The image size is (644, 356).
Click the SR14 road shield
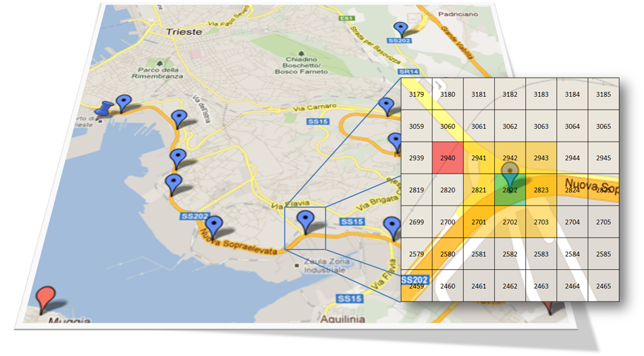click(x=408, y=72)
